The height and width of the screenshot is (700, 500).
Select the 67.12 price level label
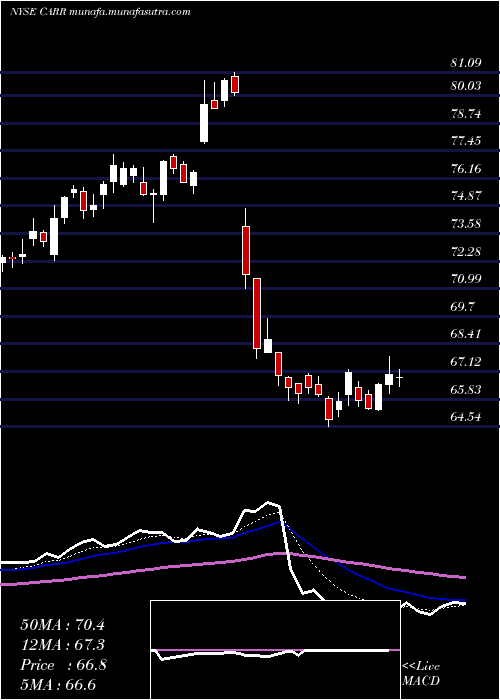[466, 362]
